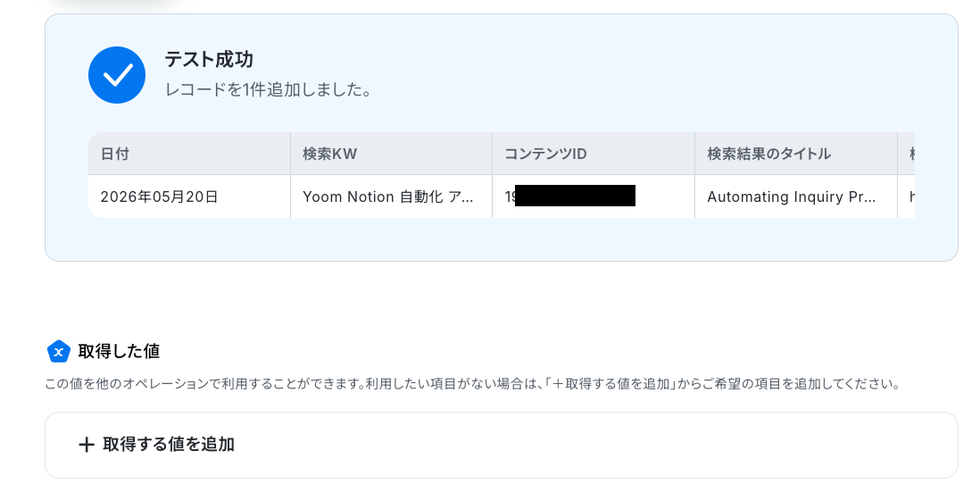Select the コンテンツID column header
Viewport: 980px width, 493px height.
[x=594, y=154]
